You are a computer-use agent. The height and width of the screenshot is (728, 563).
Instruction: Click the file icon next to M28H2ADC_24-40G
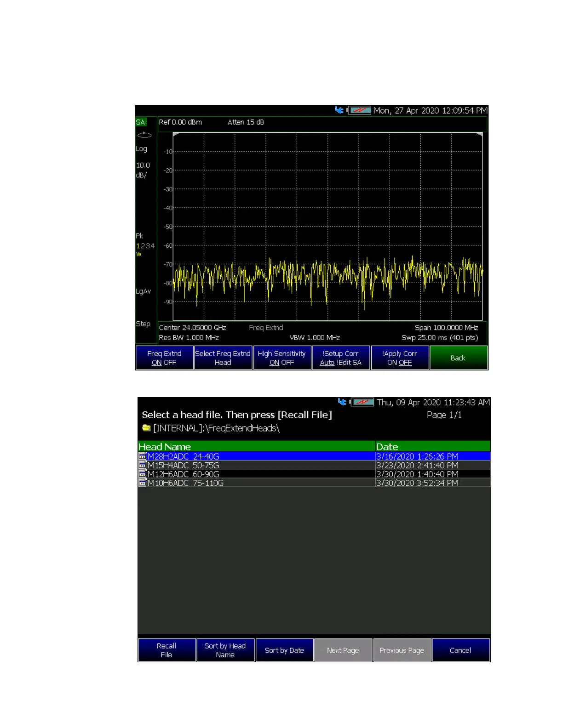pos(143,456)
